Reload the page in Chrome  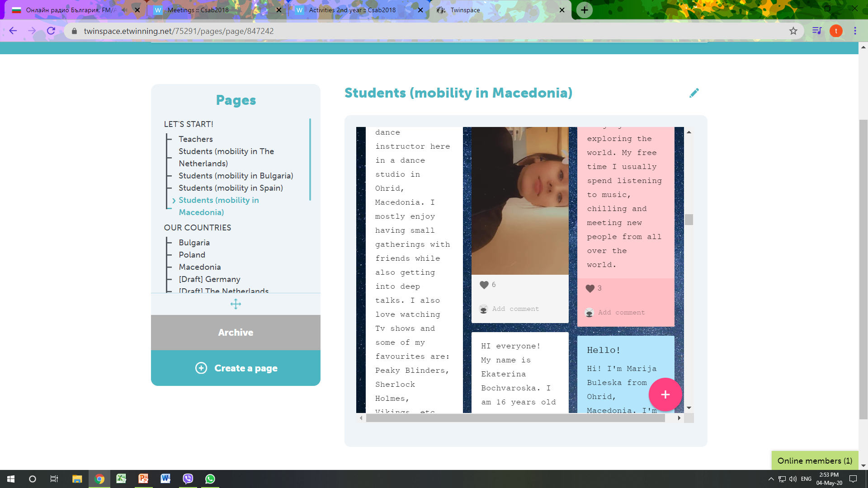tap(51, 31)
